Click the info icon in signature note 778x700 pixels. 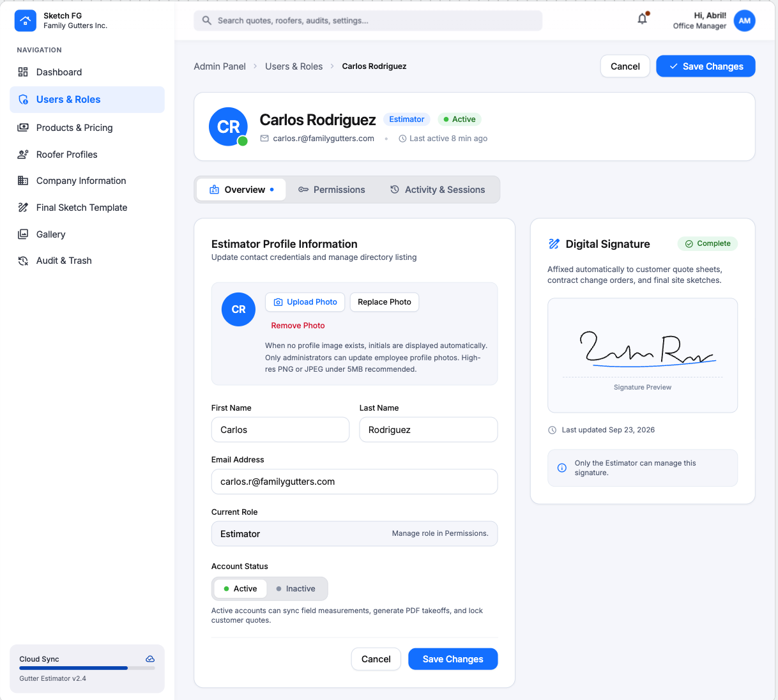[562, 468]
